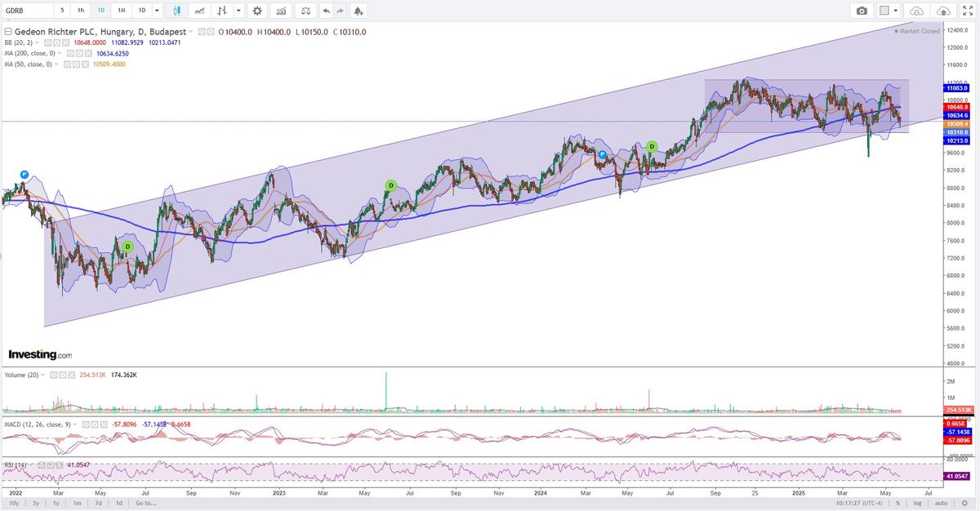Set range to 1d
Image resolution: width=980 pixels, height=511 pixels.
118,503
